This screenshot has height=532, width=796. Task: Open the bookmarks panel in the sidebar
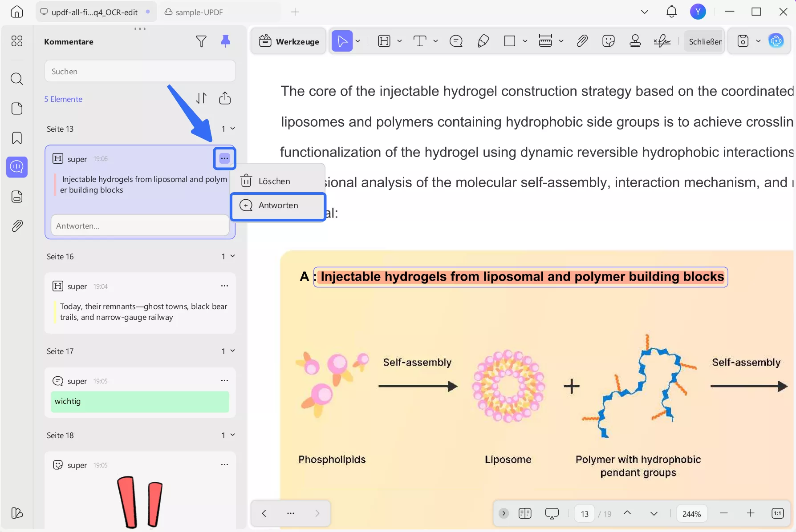tap(17, 138)
